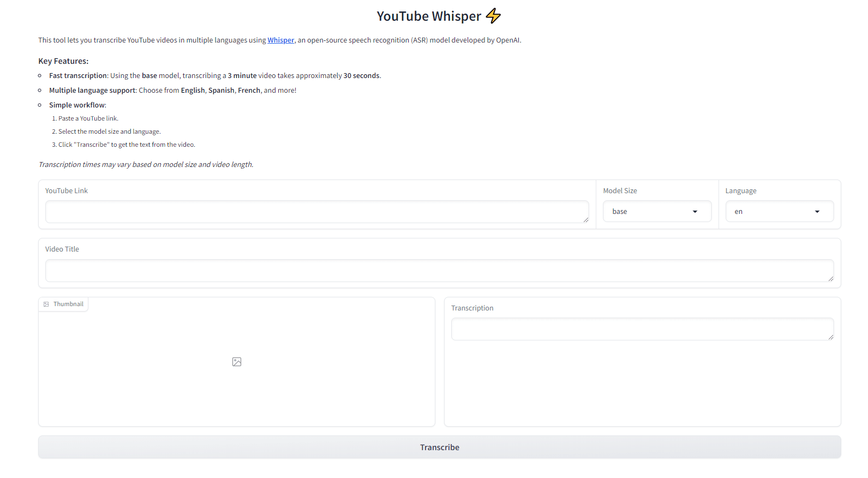
Task: Expand the Language dropdown arrow
Action: [x=817, y=212]
